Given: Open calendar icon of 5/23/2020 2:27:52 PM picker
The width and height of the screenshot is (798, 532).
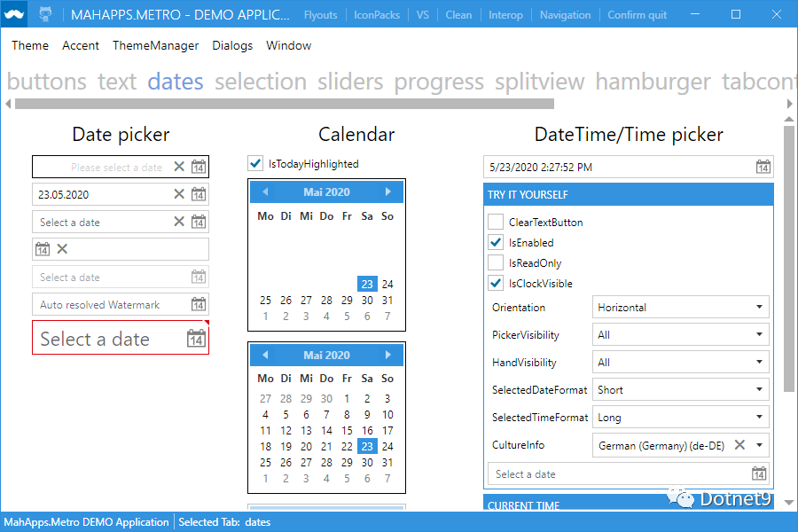Looking at the screenshot, I should pyautogui.click(x=763, y=167).
